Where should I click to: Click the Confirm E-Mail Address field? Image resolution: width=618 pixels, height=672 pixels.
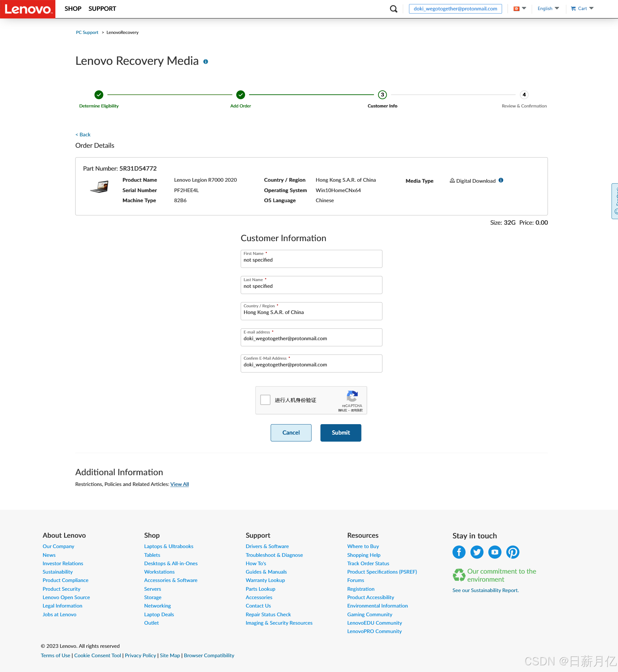click(311, 363)
